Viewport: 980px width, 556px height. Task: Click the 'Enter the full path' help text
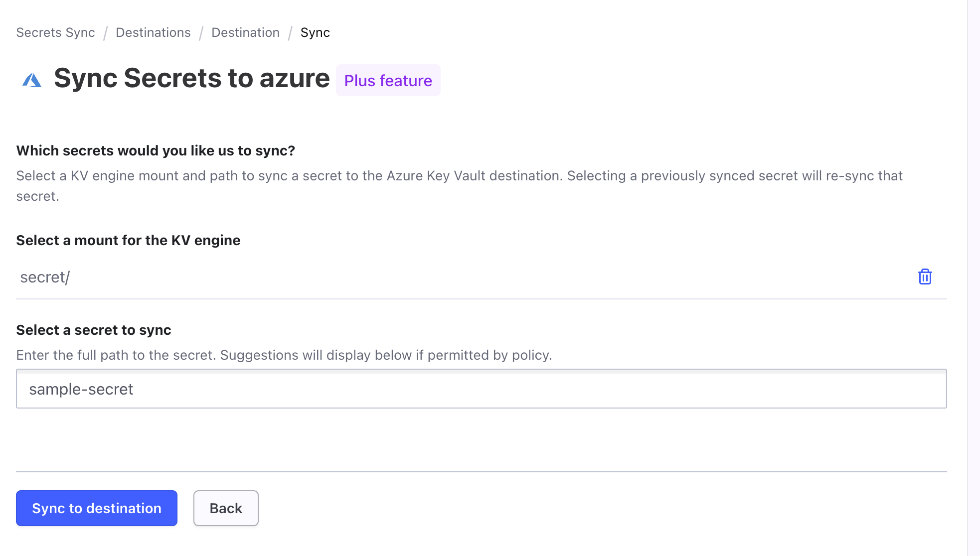point(284,355)
